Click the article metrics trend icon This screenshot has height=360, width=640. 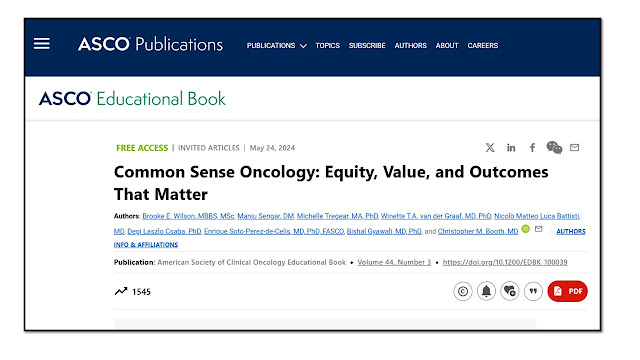pyautogui.click(x=121, y=291)
